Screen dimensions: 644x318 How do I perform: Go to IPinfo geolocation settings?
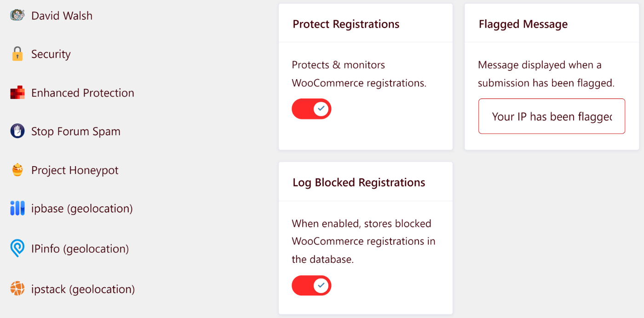[x=80, y=249]
